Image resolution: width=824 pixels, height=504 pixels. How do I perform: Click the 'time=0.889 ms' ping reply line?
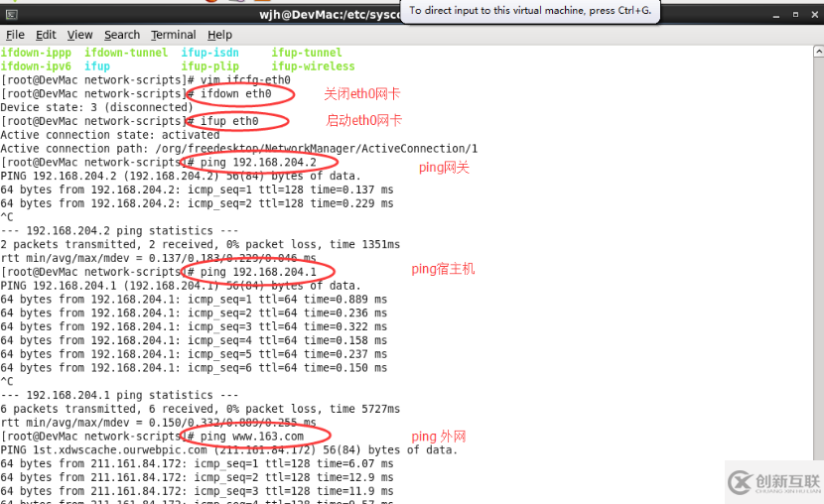[x=194, y=300]
